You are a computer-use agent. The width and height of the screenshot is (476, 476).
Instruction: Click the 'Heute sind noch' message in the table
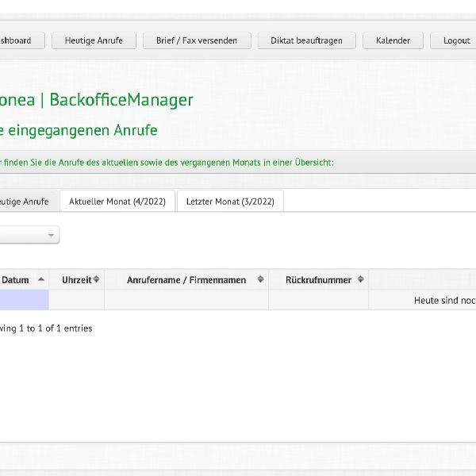(x=444, y=301)
